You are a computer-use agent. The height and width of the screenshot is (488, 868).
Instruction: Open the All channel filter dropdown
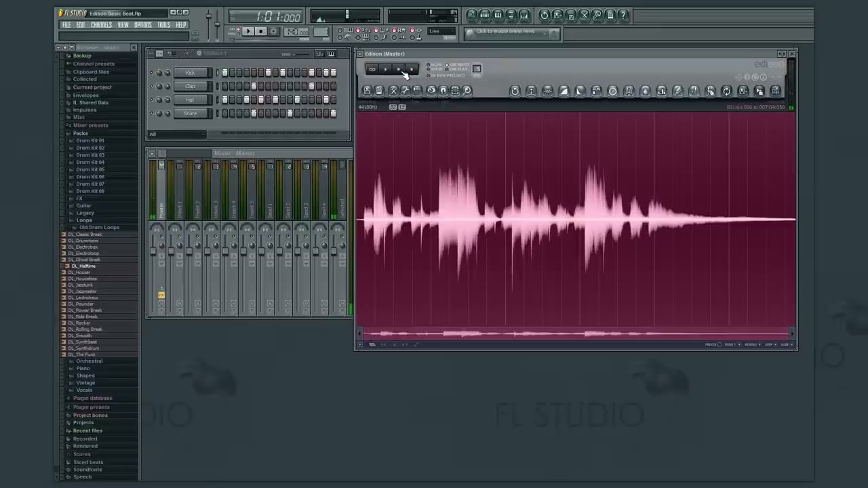176,134
